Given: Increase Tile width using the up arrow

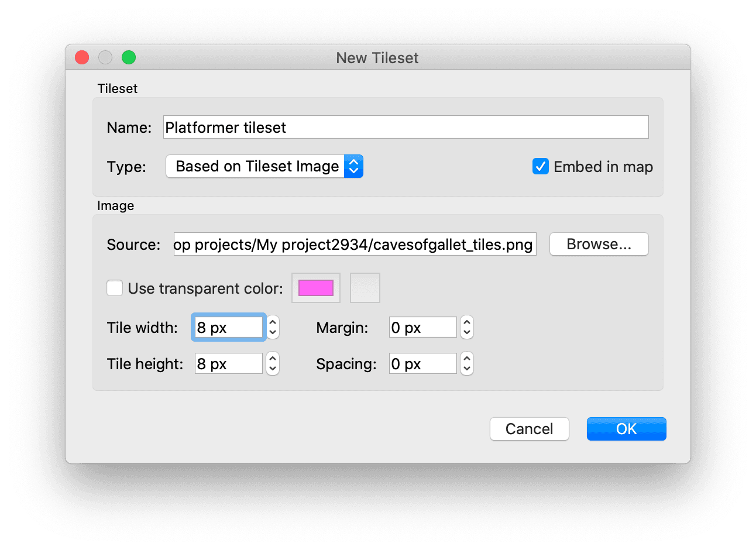Looking at the screenshot, I should pos(273,322).
